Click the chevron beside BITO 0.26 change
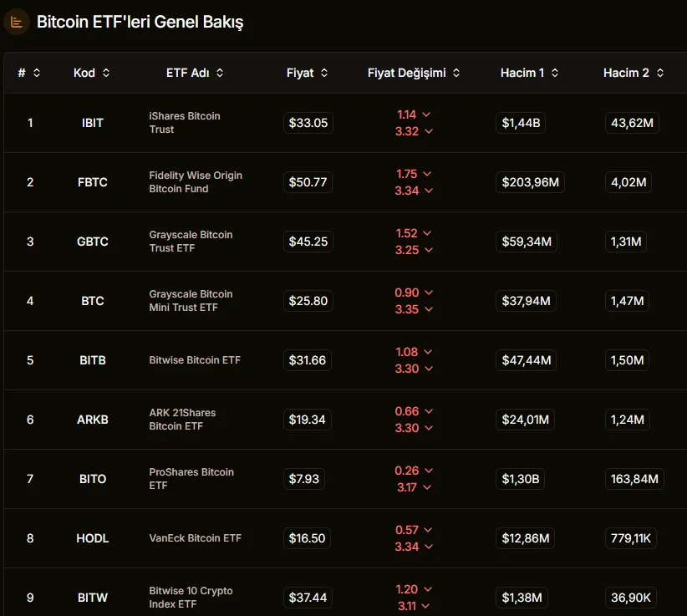Viewport: 687px width, 616px height. pyautogui.click(x=429, y=471)
